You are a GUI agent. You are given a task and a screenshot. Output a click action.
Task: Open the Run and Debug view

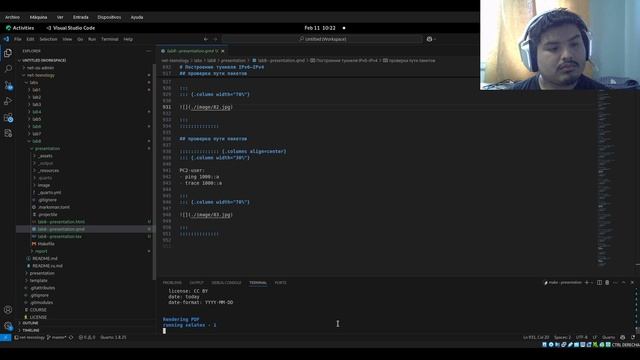coord(8,101)
